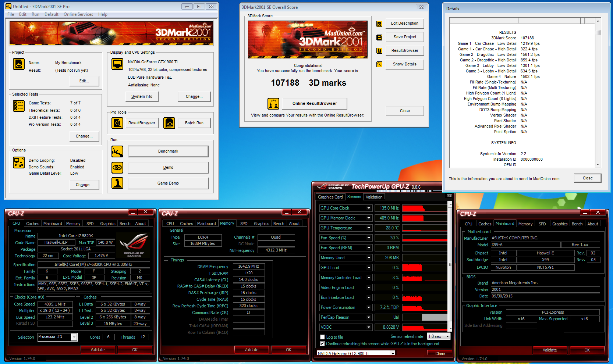Click the 3DMark2001 banner in Overall Score
Viewport: 613px width, 364px height.
click(308, 39)
